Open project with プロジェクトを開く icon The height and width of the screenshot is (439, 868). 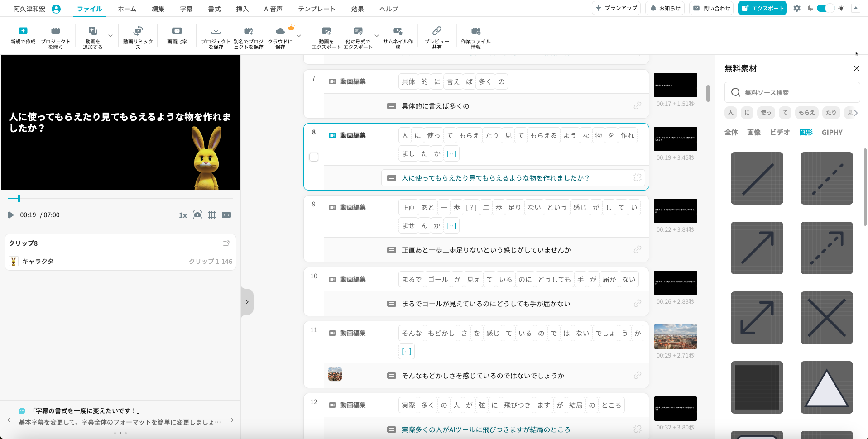pyautogui.click(x=55, y=31)
